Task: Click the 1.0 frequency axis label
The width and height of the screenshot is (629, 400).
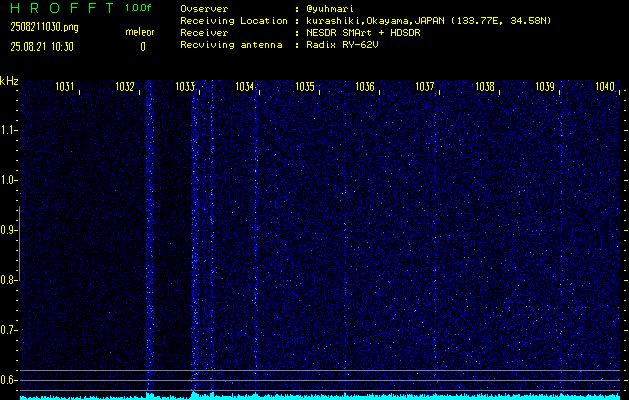Action: (x=7, y=180)
